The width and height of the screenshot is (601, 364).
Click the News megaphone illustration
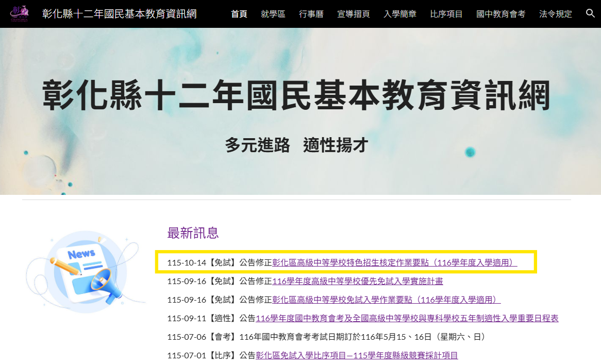point(85,272)
